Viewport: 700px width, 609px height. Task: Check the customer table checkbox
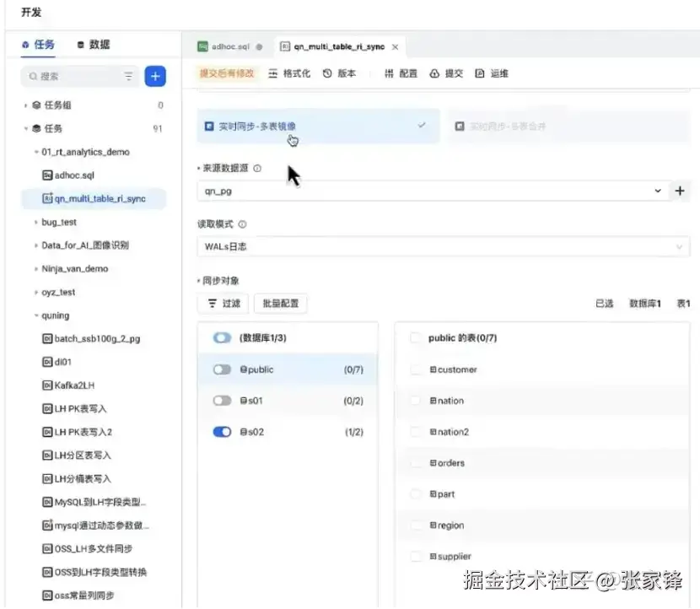click(416, 369)
